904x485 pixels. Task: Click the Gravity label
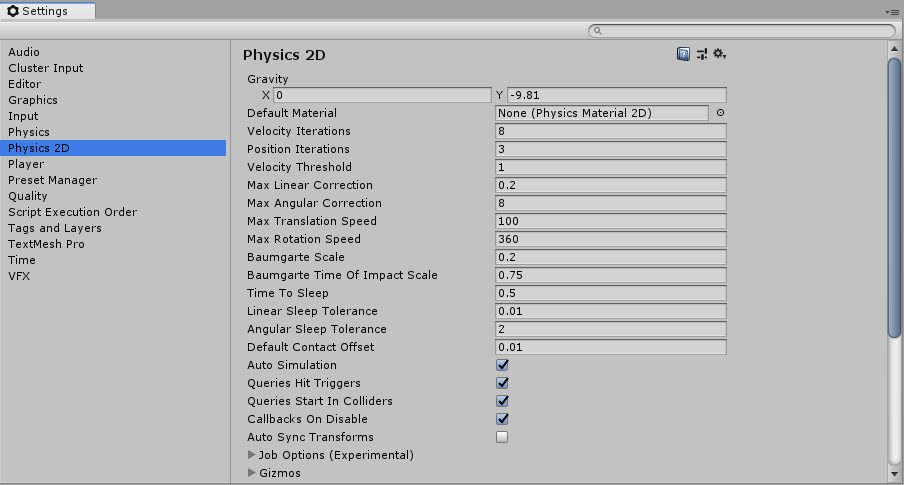tap(268, 79)
